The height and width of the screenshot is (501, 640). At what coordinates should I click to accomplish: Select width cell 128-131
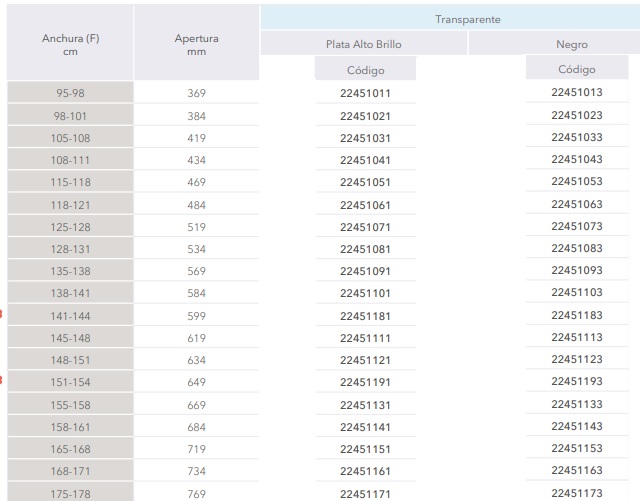click(x=70, y=248)
